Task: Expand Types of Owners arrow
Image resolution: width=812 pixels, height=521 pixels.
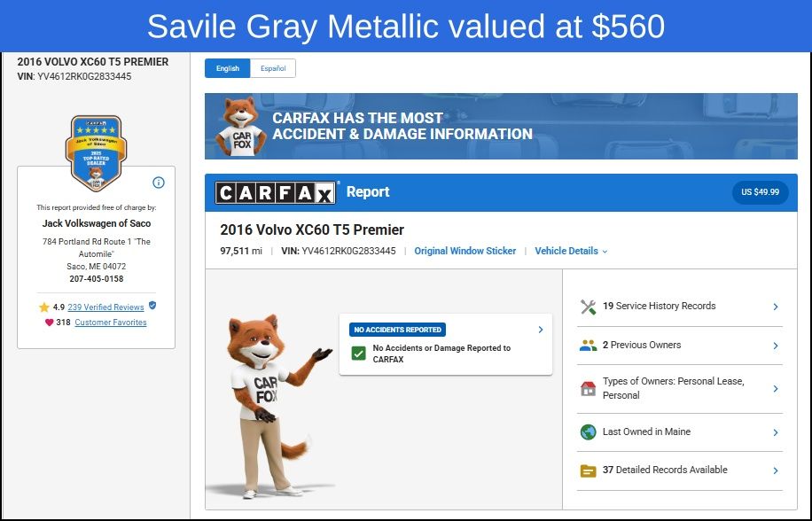Action: pyautogui.click(x=776, y=389)
